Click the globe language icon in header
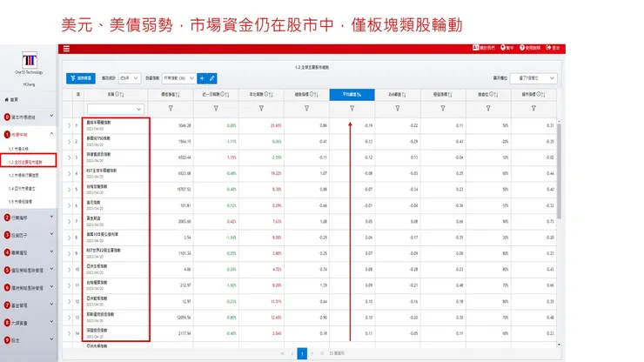The width and height of the screenshot is (644, 362). point(503,48)
